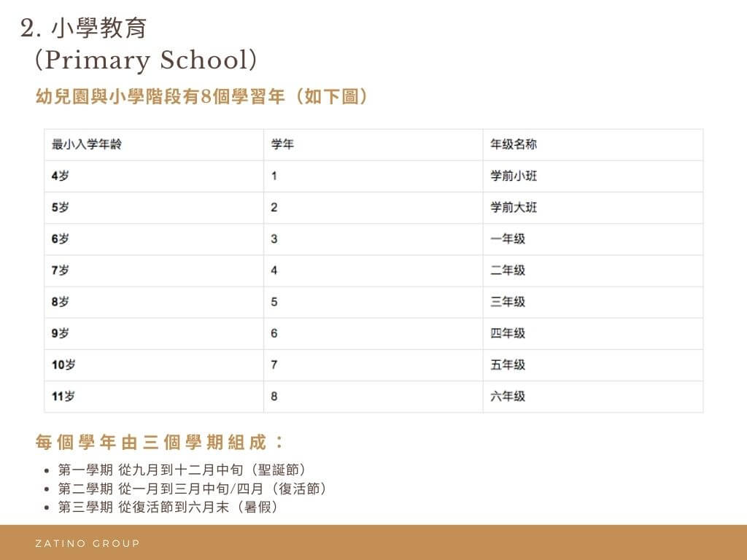This screenshot has height=560, width=747.
Task: Click the "一年级" grade cell
Action: pos(508,238)
